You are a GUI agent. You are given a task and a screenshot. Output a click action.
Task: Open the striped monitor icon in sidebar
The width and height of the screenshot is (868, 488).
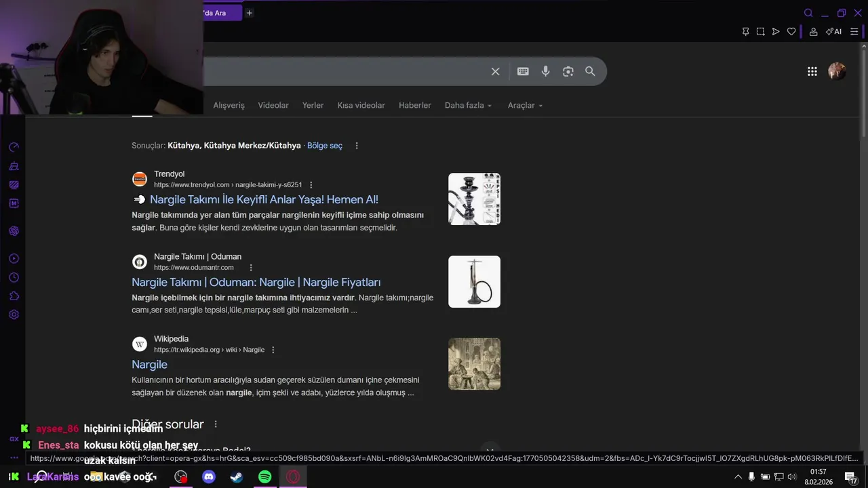(14, 184)
